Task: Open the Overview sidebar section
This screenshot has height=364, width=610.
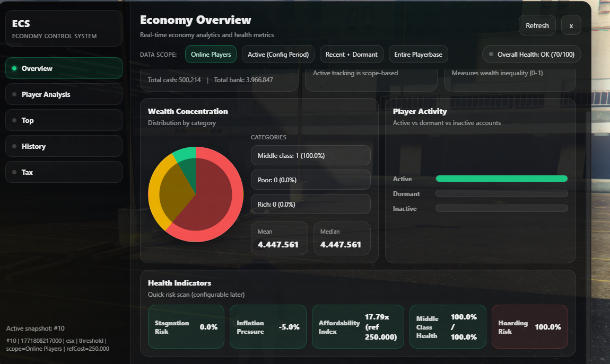Action: tap(64, 68)
